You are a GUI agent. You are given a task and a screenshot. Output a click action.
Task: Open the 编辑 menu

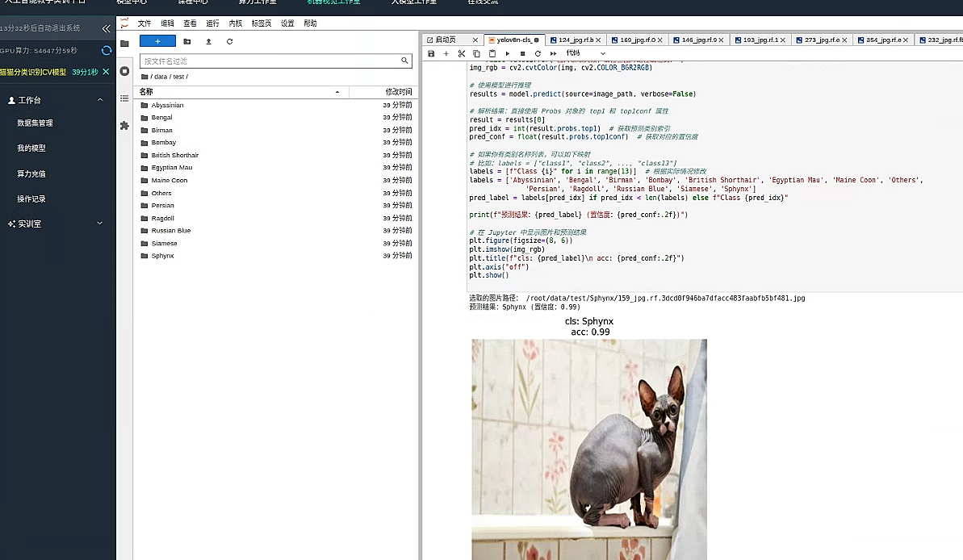pyautogui.click(x=167, y=23)
